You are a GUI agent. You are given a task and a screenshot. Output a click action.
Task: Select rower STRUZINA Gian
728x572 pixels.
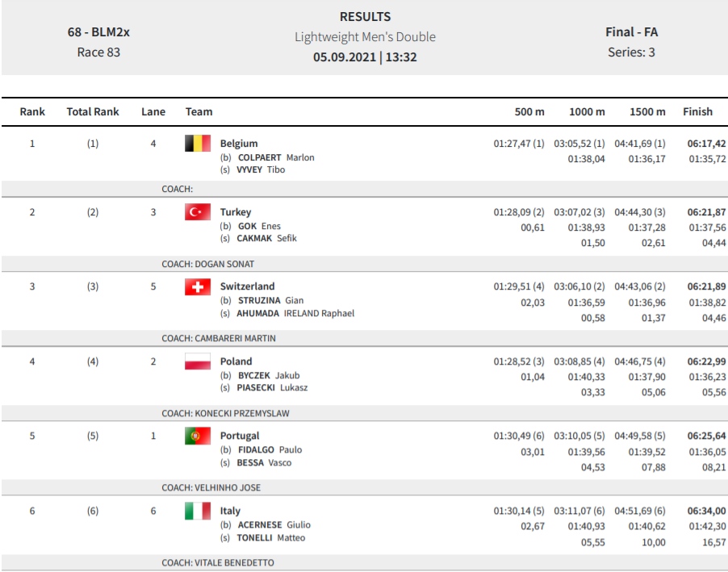270,300
